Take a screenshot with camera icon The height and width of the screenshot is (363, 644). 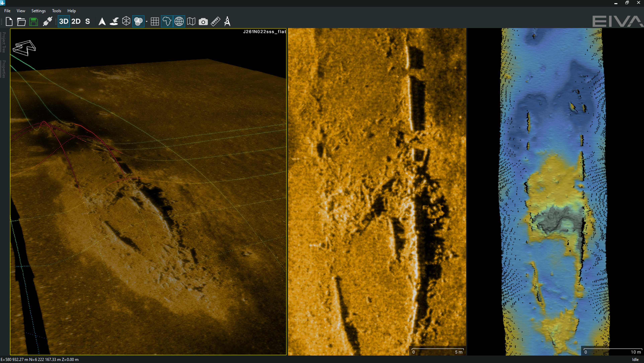203,22
